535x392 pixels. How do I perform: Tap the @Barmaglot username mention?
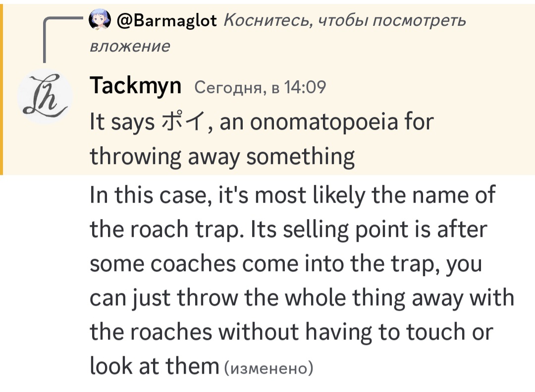[x=166, y=20]
